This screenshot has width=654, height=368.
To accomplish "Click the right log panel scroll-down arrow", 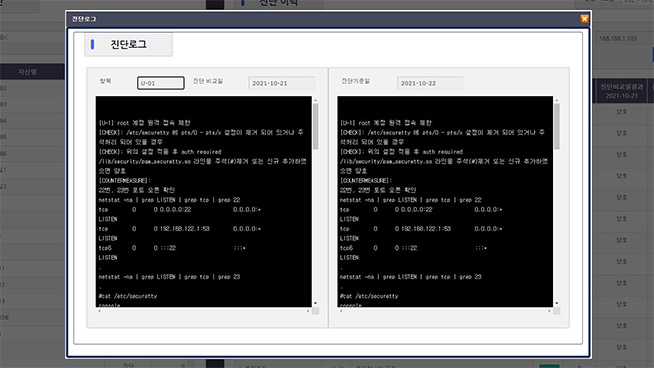I will [x=556, y=303].
